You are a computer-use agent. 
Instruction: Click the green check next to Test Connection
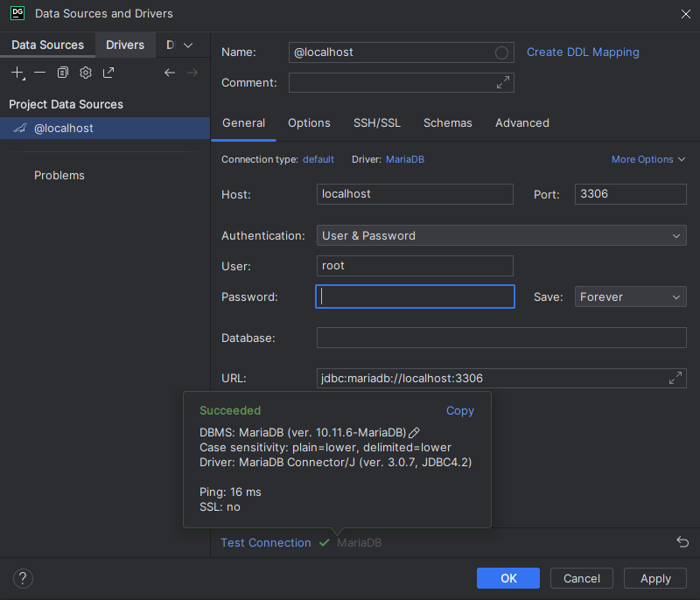(324, 542)
